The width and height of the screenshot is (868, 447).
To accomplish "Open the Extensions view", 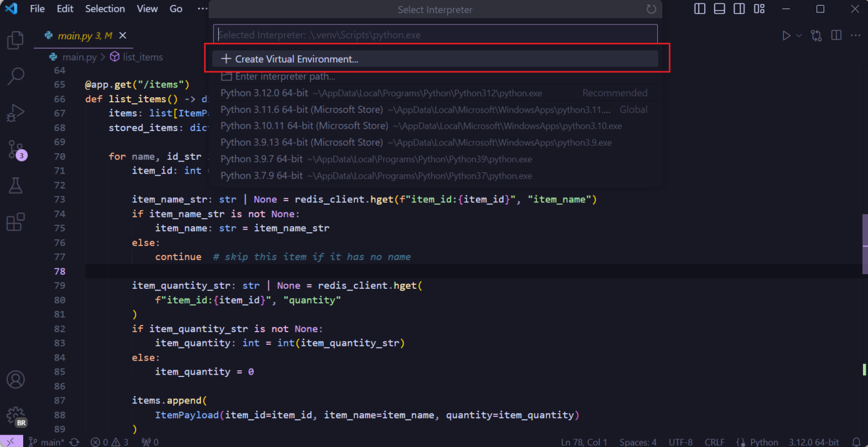I will tap(15, 222).
